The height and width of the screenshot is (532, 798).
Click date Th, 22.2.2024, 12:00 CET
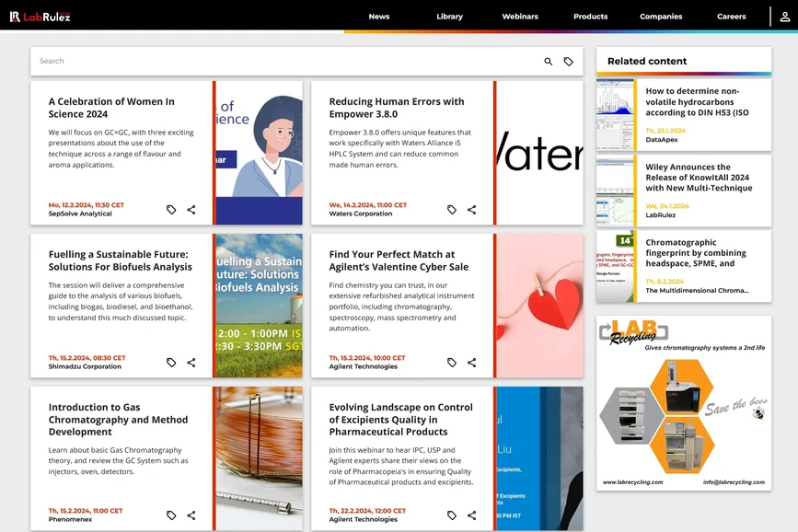[367, 511]
